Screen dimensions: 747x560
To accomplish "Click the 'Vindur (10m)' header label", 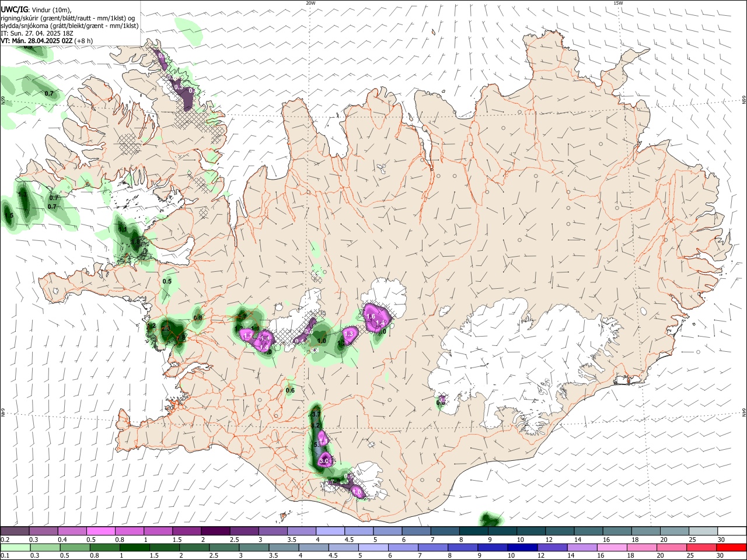I will [51, 10].
